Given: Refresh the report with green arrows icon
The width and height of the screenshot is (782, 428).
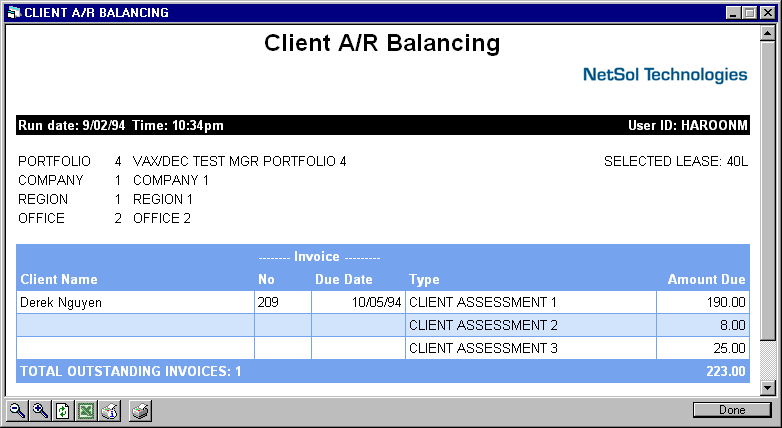Looking at the screenshot, I should (63, 411).
